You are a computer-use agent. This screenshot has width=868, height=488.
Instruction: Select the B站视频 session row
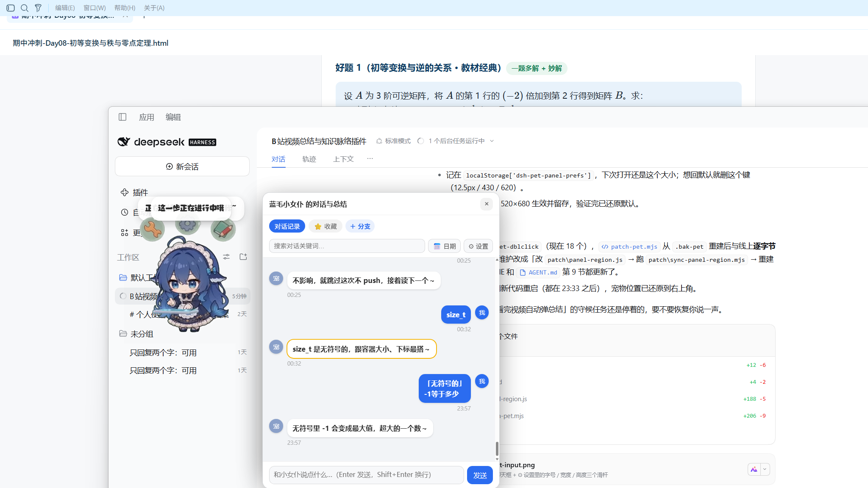coord(182,296)
